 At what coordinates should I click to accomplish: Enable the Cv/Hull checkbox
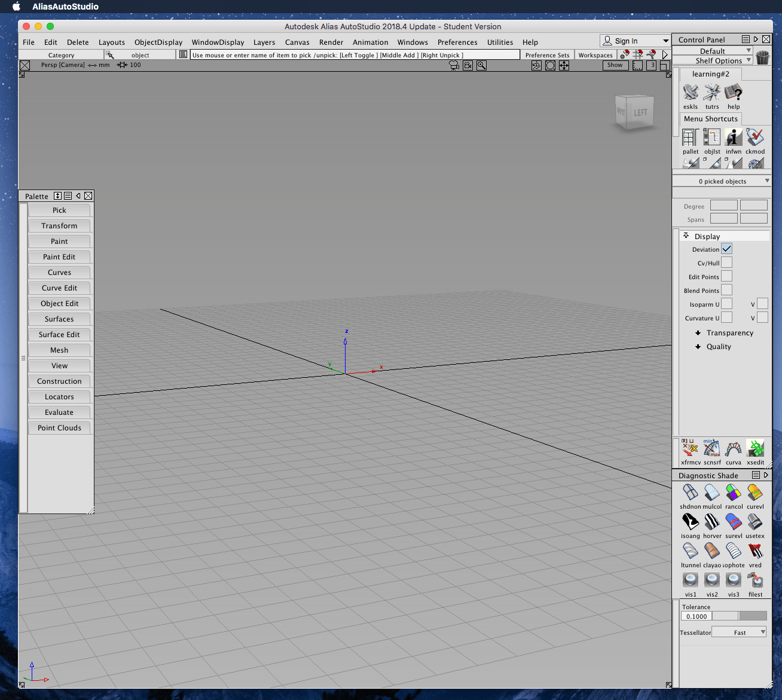point(726,262)
